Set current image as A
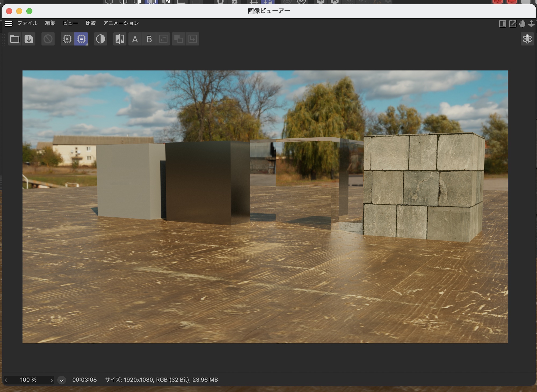This screenshot has width=537, height=392. click(135, 39)
